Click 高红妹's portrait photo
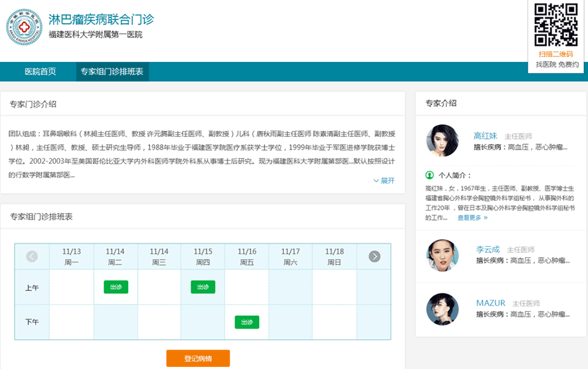This screenshot has width=588, height=369. pos(442,141)
